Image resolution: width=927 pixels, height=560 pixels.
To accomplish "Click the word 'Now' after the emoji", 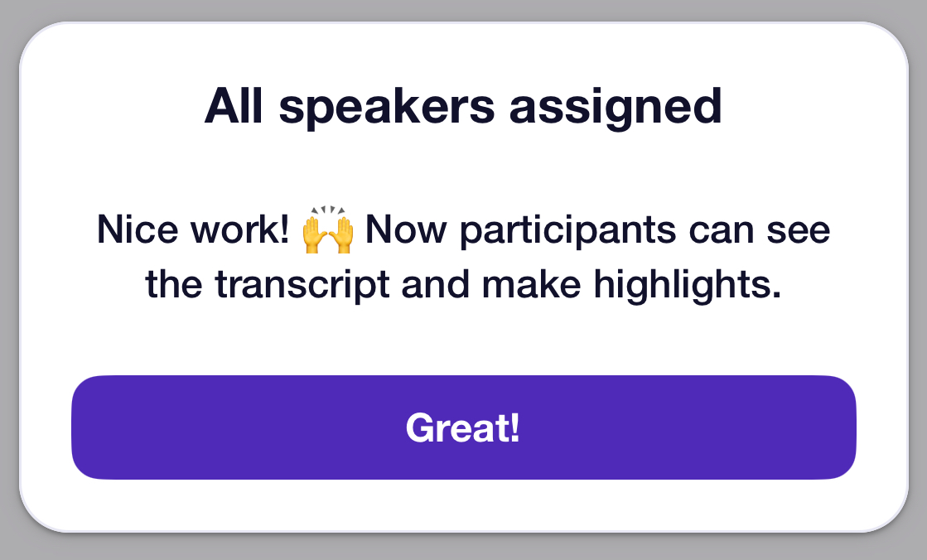I will [x=406, y=229].
